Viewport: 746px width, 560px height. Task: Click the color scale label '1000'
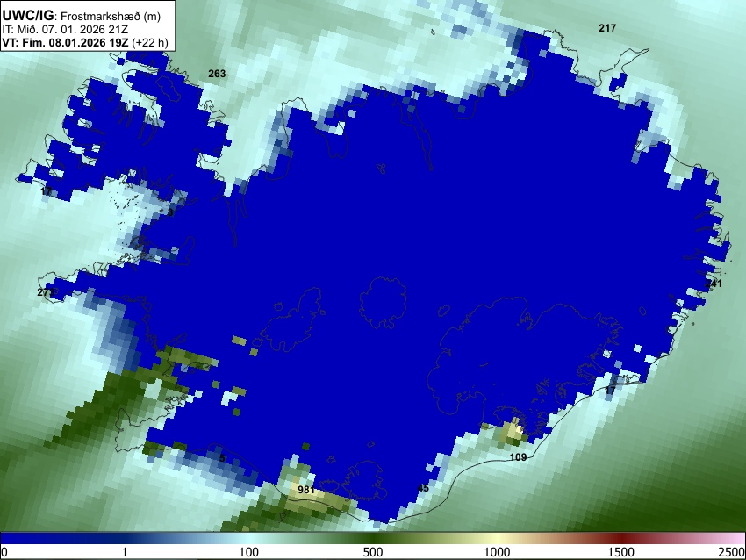point(497,552)
